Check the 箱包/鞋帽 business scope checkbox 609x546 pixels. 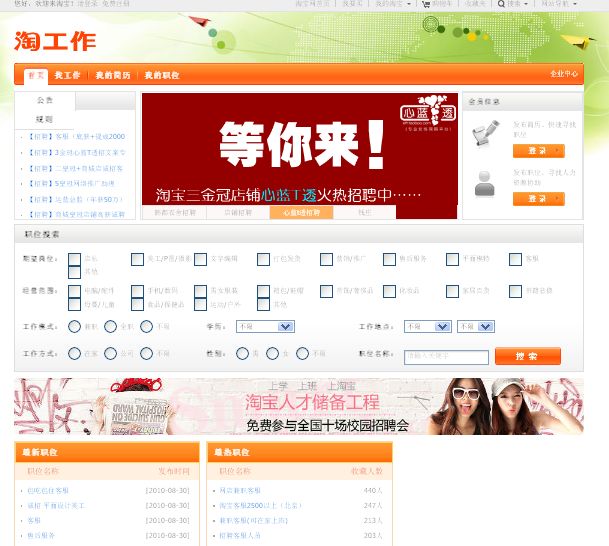point(263,291)
